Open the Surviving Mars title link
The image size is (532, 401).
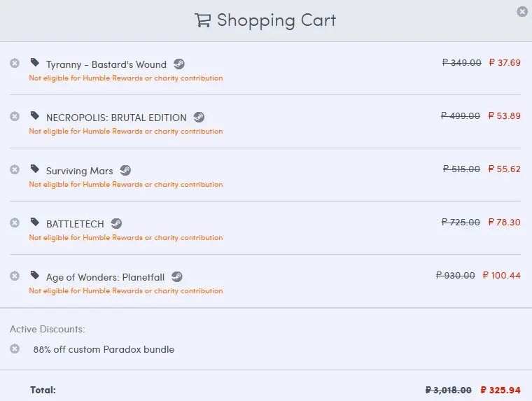click(79, 171)
